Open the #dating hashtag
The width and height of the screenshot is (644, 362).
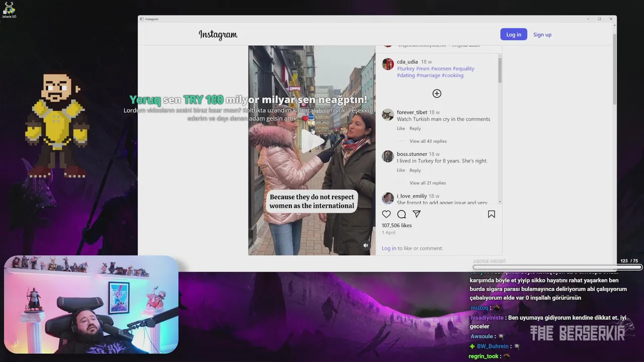pos(406,75)
